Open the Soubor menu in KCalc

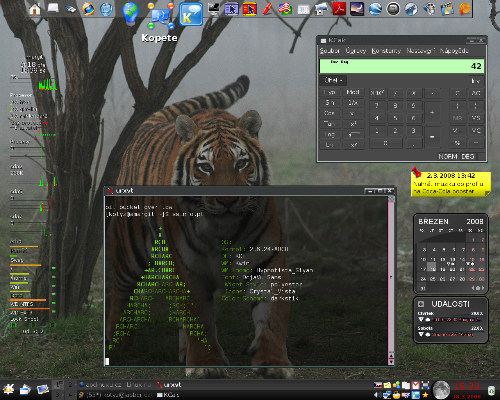[329, 51]
